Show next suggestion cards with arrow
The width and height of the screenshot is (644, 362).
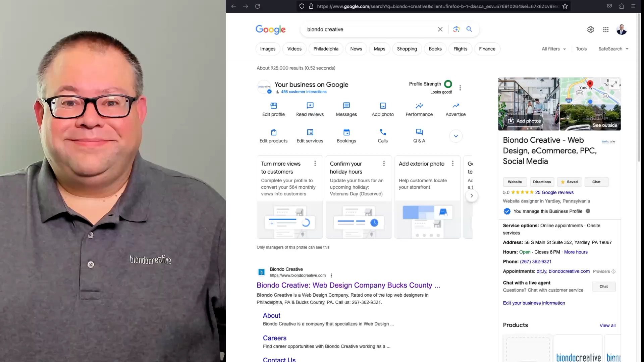(x=472, y=196)
